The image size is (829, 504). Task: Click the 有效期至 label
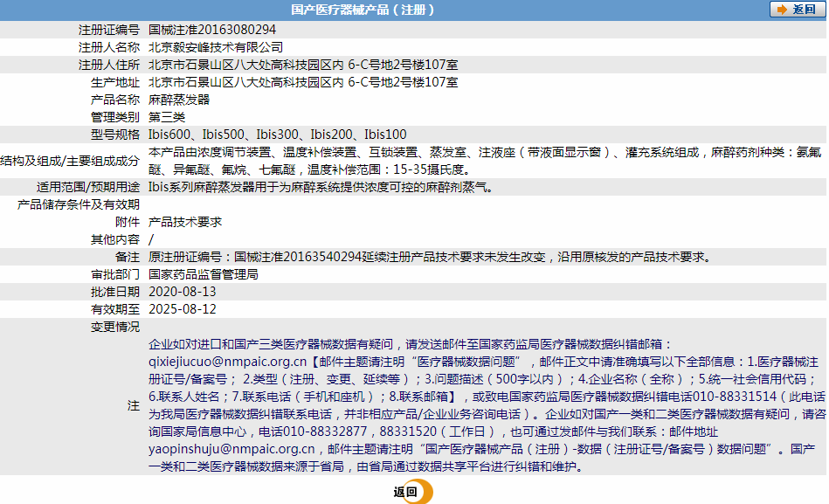115,309
